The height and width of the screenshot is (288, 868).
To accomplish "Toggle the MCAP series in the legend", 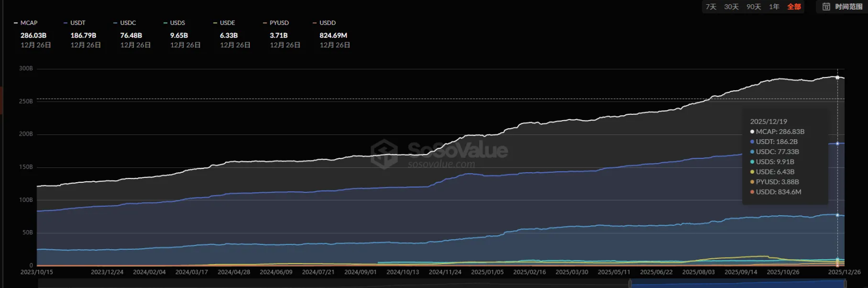I will 26,23.
